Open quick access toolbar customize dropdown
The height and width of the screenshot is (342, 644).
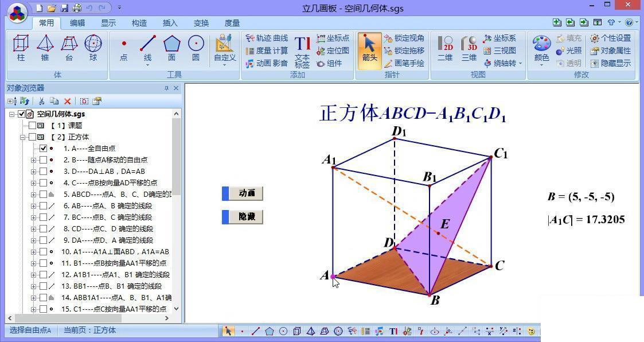(119, 7)
